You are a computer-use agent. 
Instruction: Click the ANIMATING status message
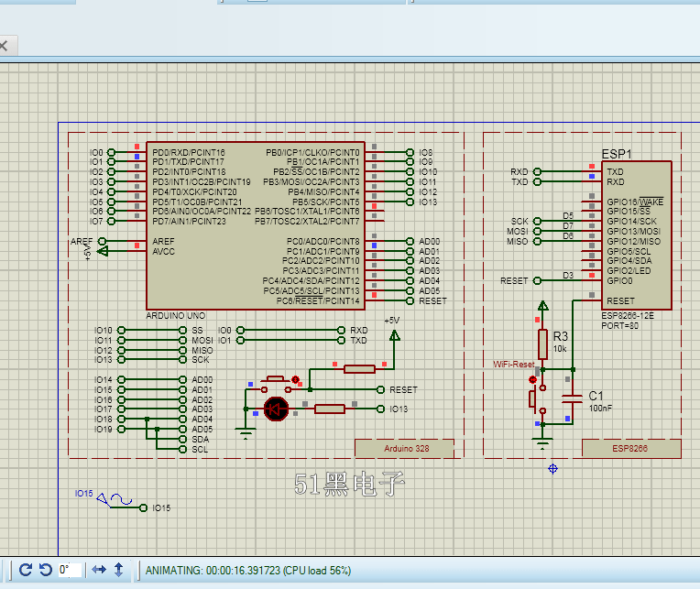248,571
